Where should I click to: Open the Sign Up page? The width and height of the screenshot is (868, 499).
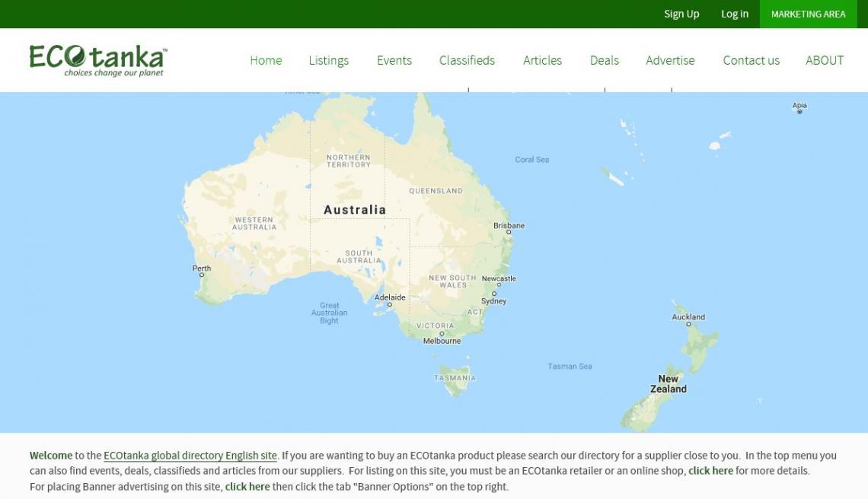coord(681,14)
